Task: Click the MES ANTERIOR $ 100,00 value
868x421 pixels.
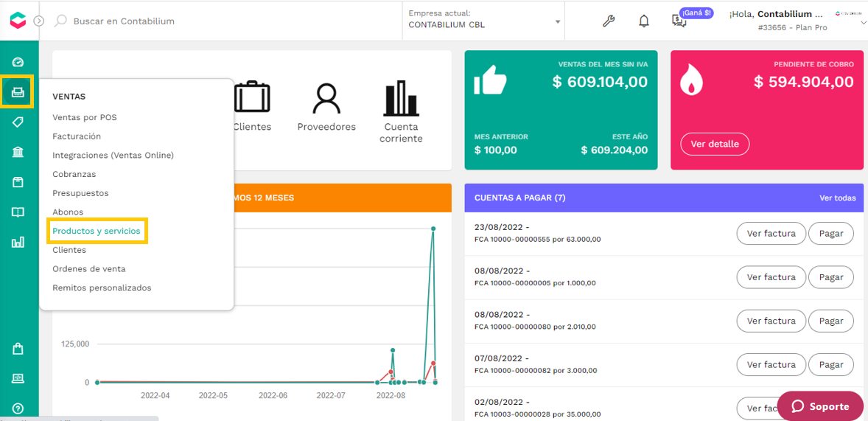Action: (x=496, y=150)
